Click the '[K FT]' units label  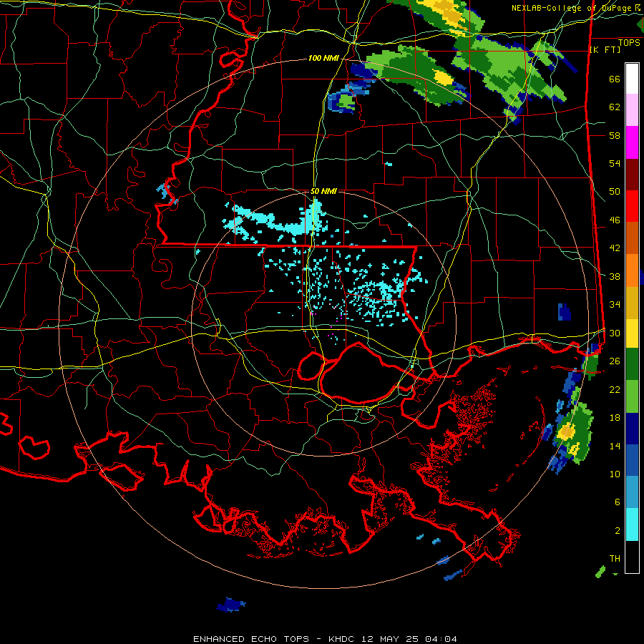click(605, 49)
